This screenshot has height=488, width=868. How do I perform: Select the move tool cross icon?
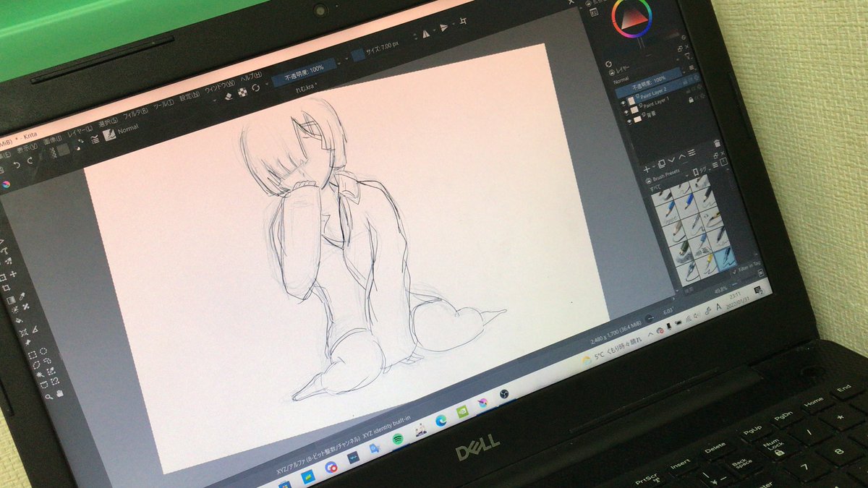click(x=14, y=275)
